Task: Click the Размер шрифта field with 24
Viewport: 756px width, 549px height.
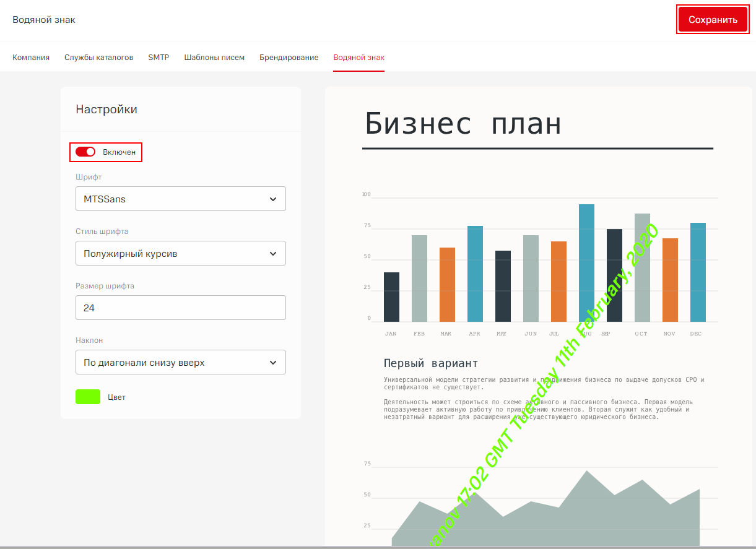Action: tap(180, 308)
